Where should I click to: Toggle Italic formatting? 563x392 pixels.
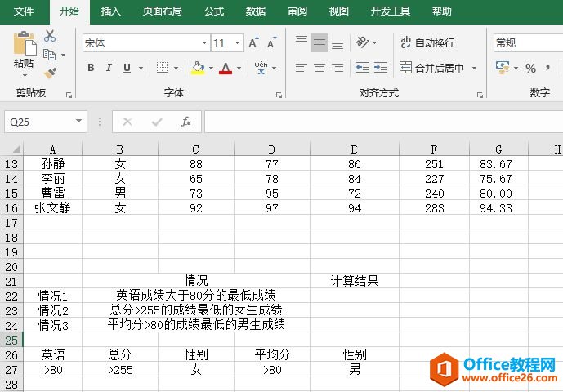click(109, 68)
